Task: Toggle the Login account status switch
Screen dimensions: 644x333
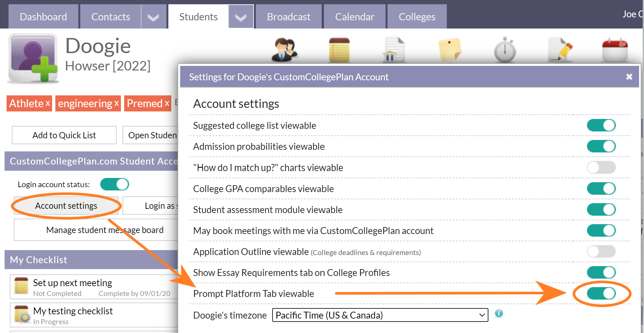Action: point(114,184)
